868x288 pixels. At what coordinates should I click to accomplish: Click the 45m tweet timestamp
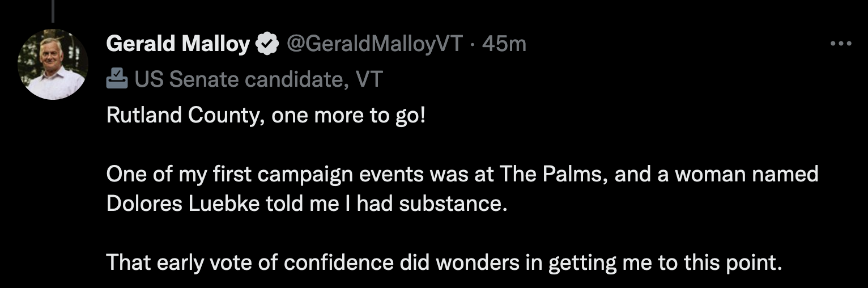point(504,44)
